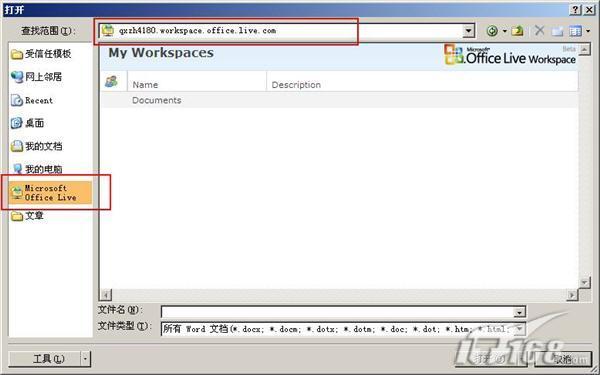Click in the 文件名 input field
Screen dimensions: 600x375
pos(338,312)
